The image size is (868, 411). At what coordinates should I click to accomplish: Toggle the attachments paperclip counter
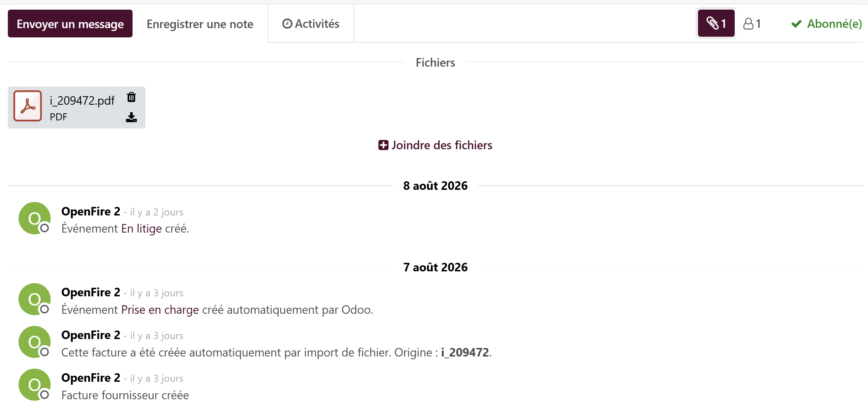(x=716, y=24)
